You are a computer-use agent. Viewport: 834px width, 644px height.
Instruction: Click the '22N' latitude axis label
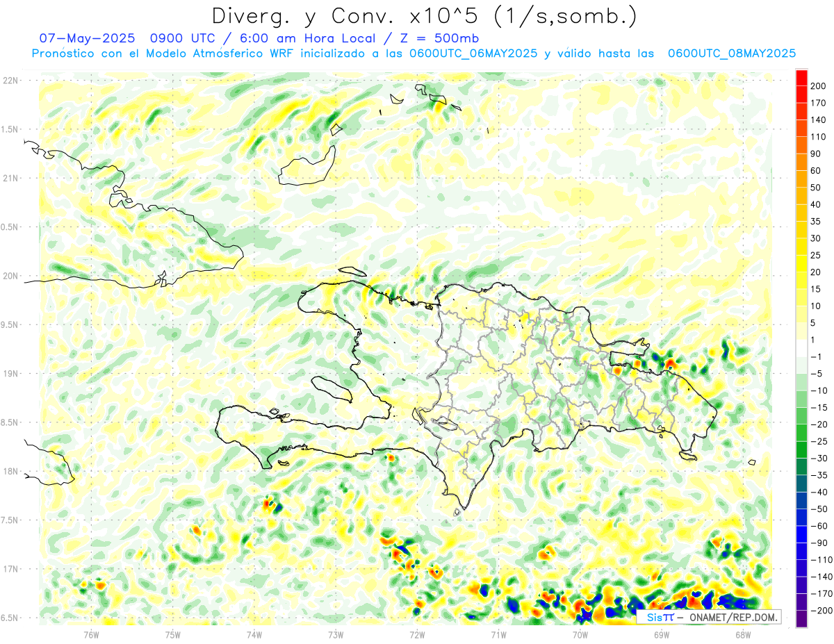pos(10,81)
